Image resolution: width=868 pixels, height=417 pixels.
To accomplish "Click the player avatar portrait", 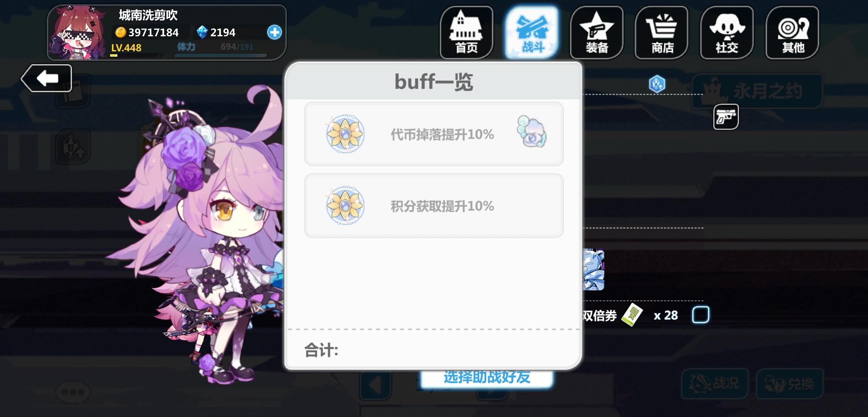I will pos(78,33).
